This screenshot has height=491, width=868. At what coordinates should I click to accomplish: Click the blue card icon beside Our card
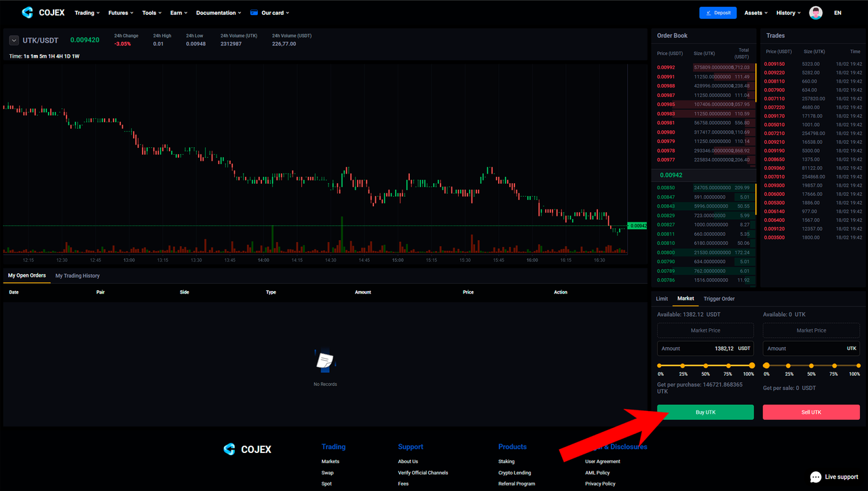pyautogui.click(x=254, y=12)
